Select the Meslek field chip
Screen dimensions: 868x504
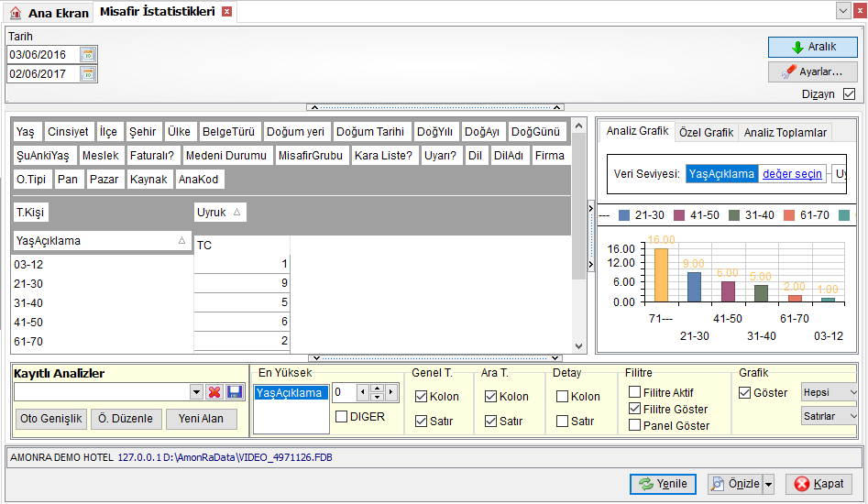tap(100, 156)
